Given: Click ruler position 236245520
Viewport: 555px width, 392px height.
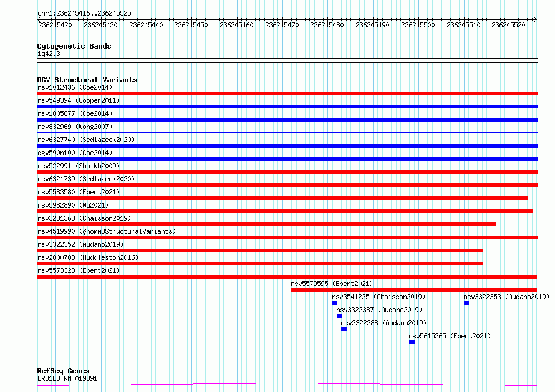Looking at the screenshot, I should (509, 25).
